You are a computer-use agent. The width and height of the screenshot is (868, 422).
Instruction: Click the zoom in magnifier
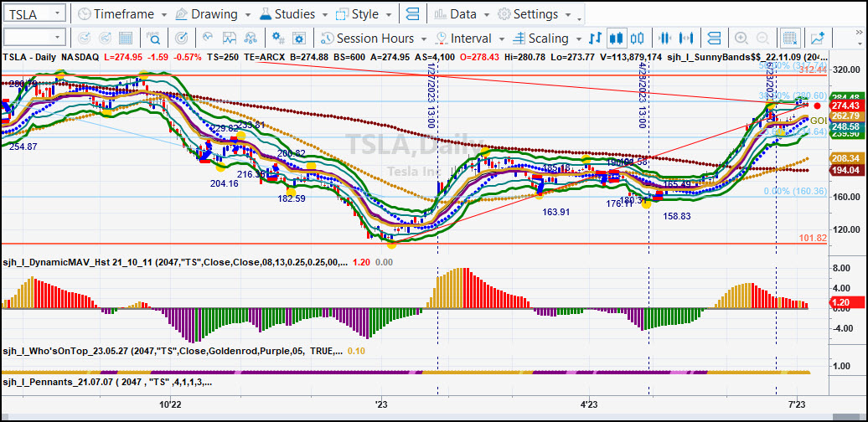(741, 39)
